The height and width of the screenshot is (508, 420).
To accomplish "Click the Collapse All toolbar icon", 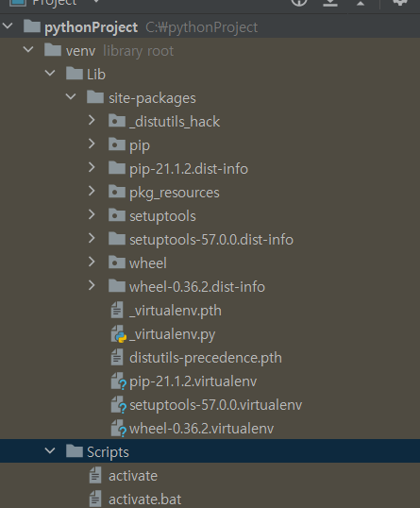I will click(x=361, y=2).
